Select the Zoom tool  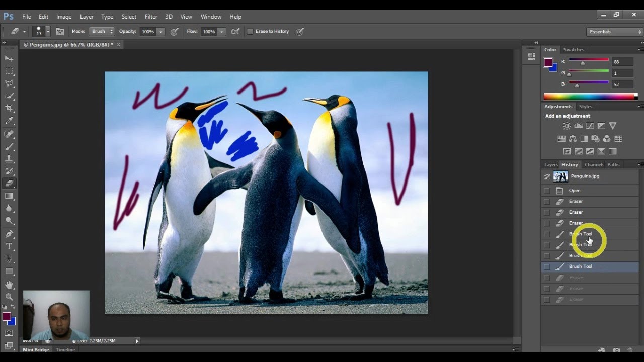(9, 297)
